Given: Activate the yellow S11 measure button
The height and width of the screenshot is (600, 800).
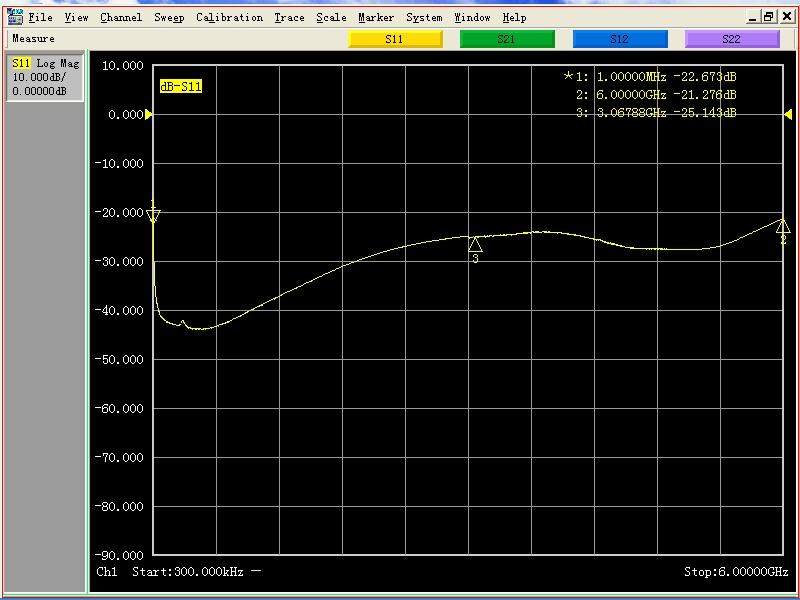Looking at the screenshot, I should coord(395,39).
